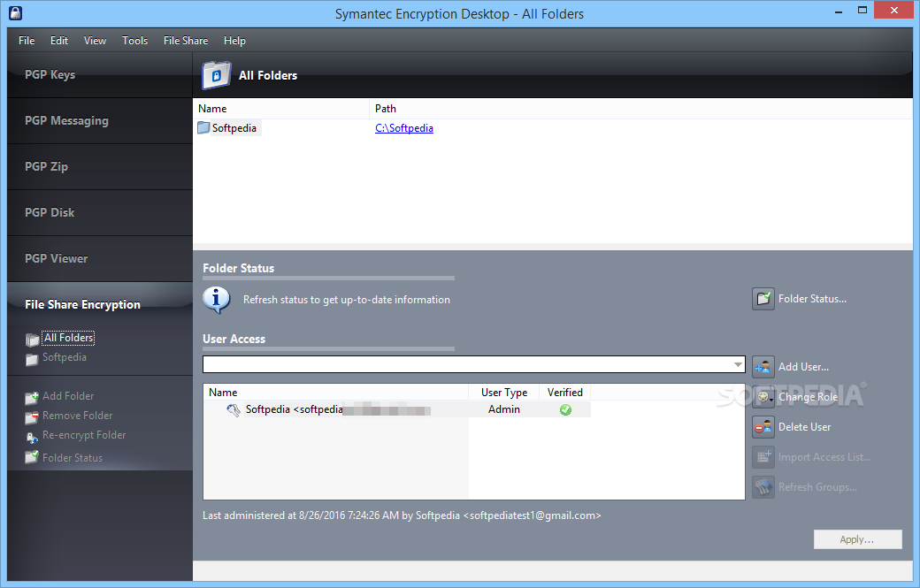920x588 pixels.
Task: Sort users by Name column header
Action: click(336, 393)
